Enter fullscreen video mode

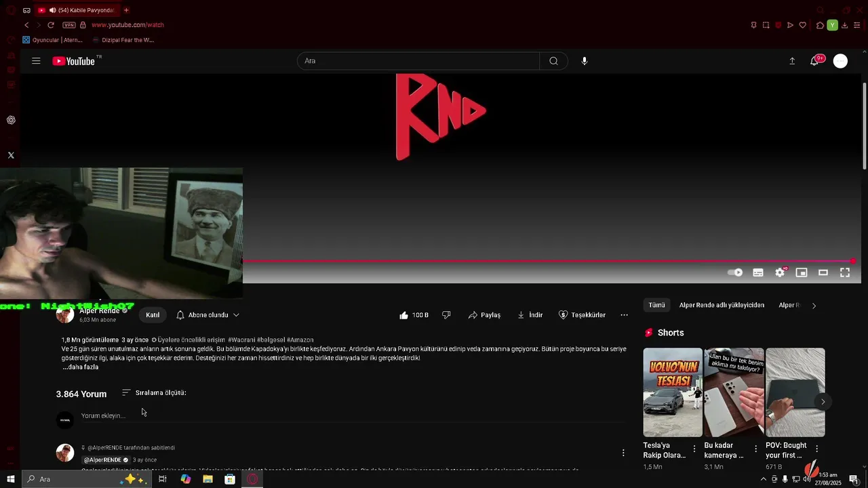coord(845,272)
